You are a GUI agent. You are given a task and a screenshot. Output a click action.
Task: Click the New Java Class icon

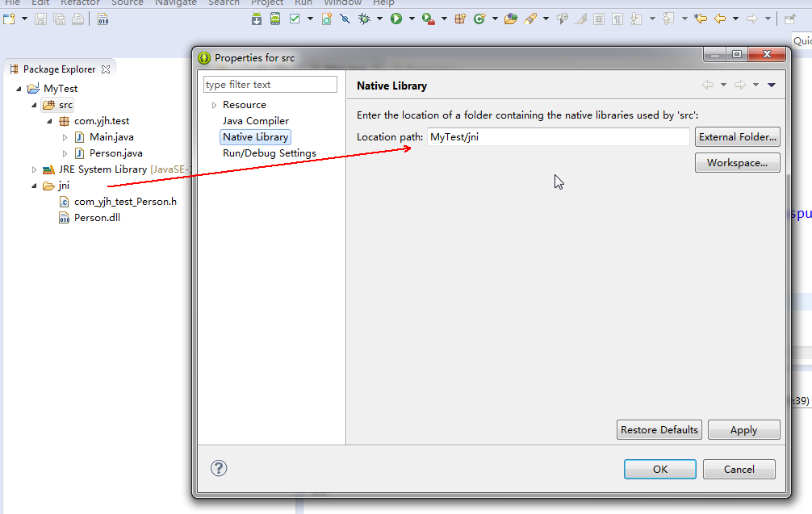pyautogui.click(x=479, y=19)
